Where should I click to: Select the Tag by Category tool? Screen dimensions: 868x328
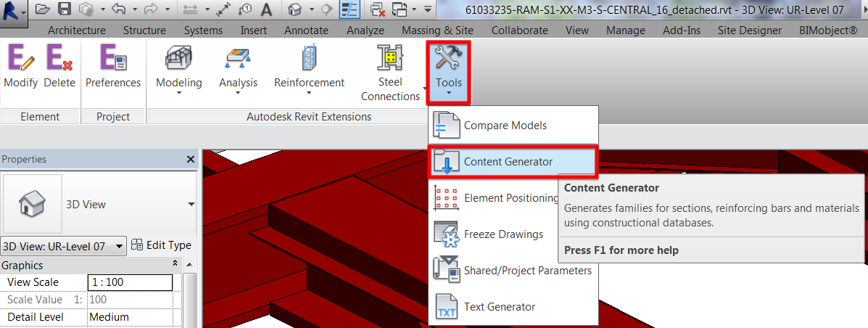tap(247, 9)
